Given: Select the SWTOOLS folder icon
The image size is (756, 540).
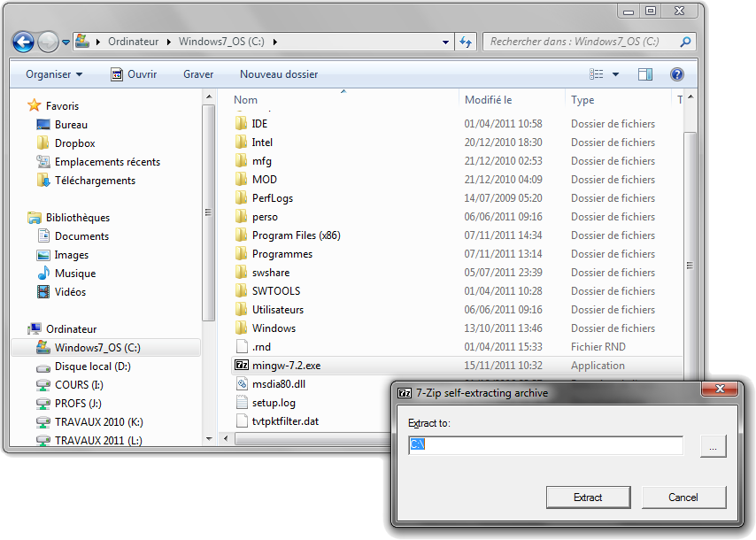Looking at the screenshot, I should tap(241, 290).
